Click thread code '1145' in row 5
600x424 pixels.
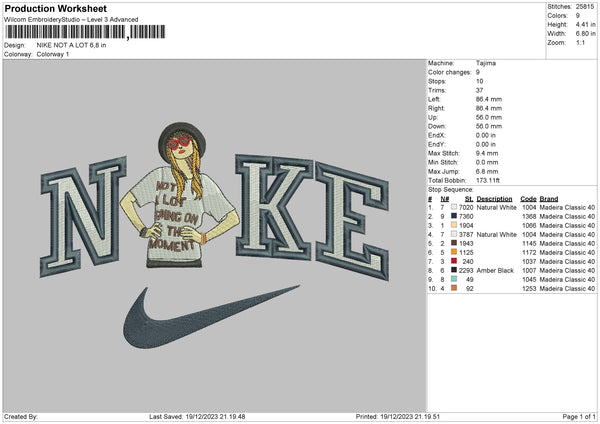[x=529, y=243]
